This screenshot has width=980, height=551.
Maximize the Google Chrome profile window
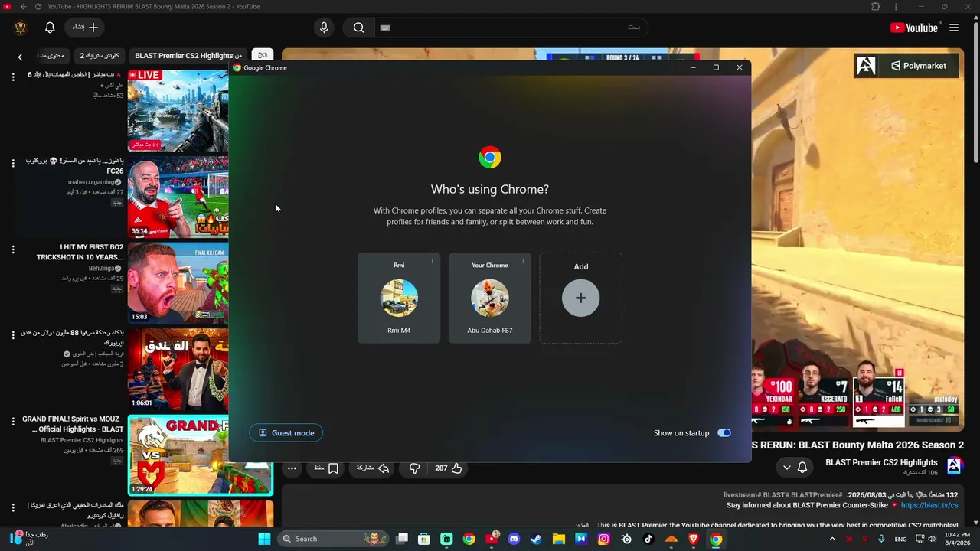[x=716, y=67]
